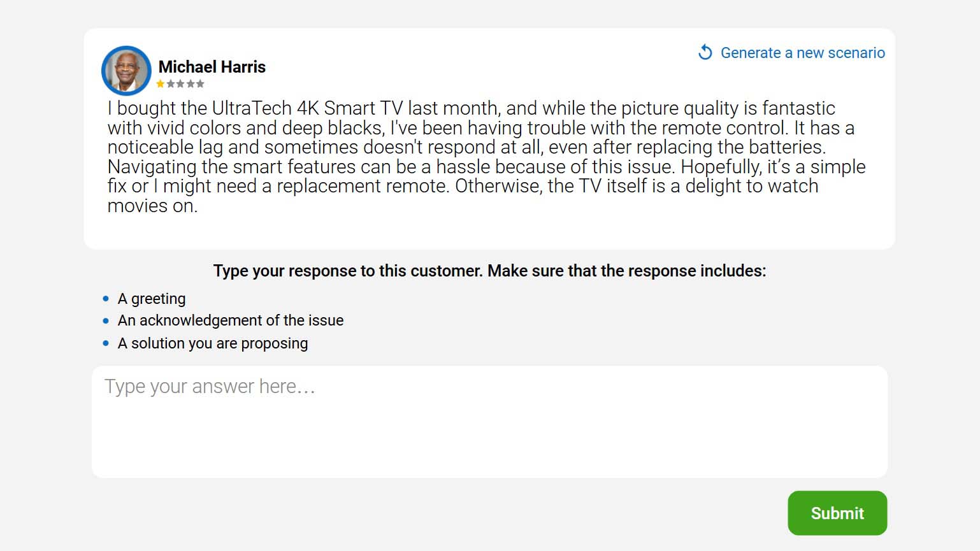The width and height of the screenshot is (980, 551).
Task: Focus the "Type your answer here" text box
Action: [x=489, y=421]
